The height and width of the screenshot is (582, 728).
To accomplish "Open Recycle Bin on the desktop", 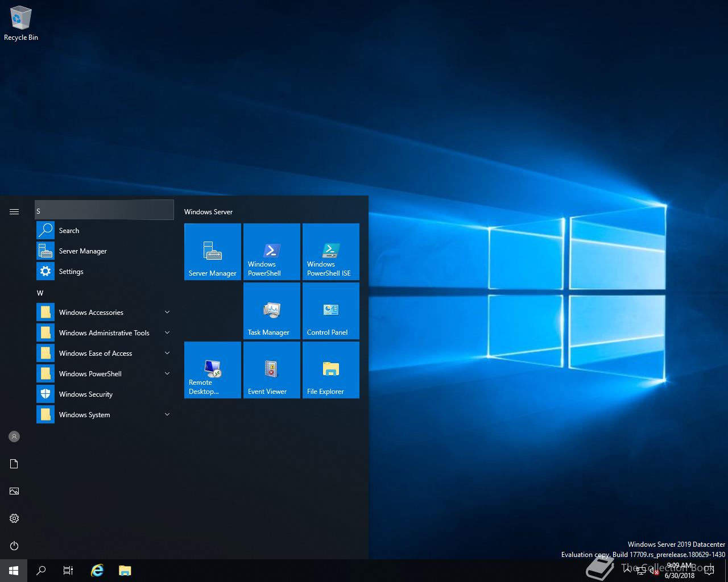I will [x=21, y=24].
